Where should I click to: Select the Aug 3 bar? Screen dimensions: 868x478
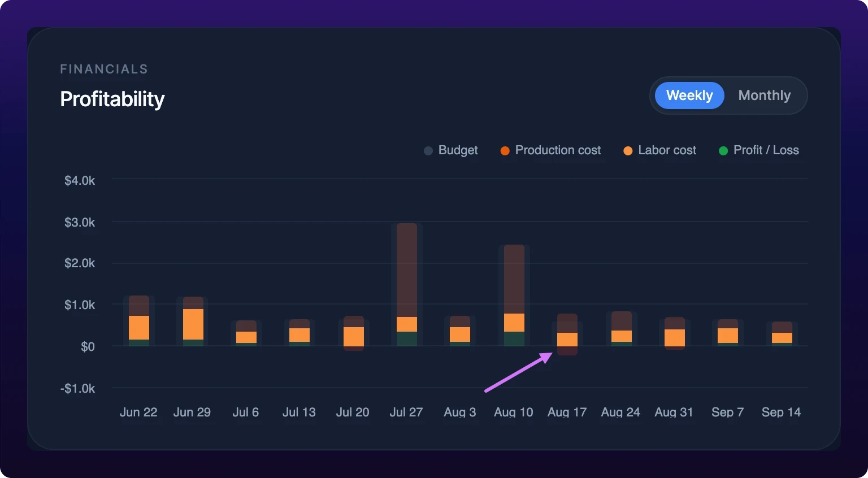coord(460,331)
